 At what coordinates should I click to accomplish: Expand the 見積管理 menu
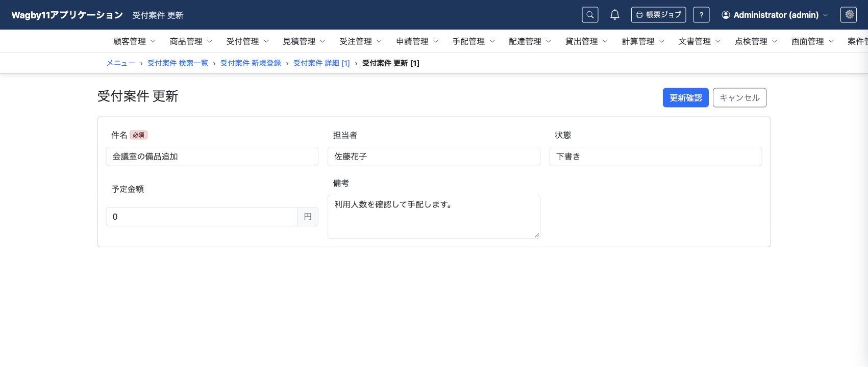[x=304, y=41]
